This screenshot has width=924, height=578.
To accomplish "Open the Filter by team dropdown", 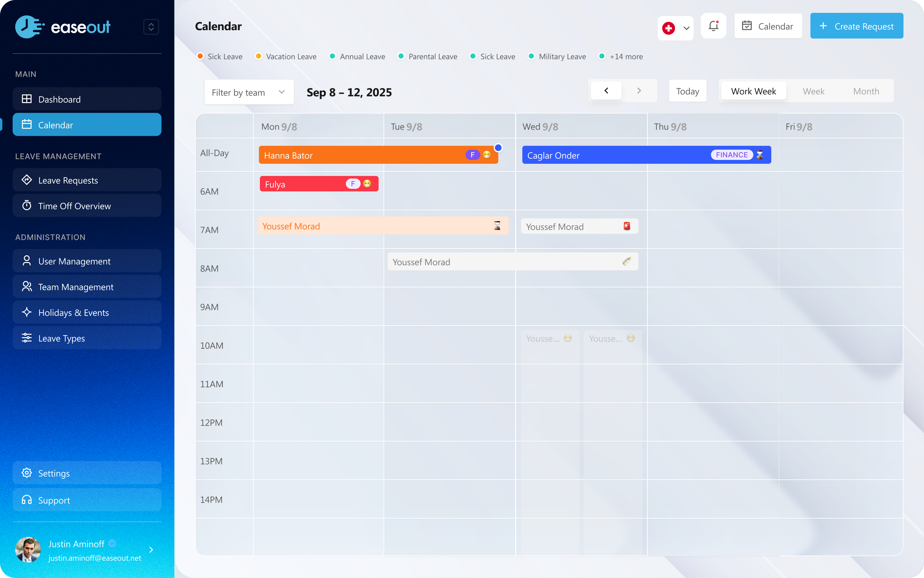I will coord(249,92).
